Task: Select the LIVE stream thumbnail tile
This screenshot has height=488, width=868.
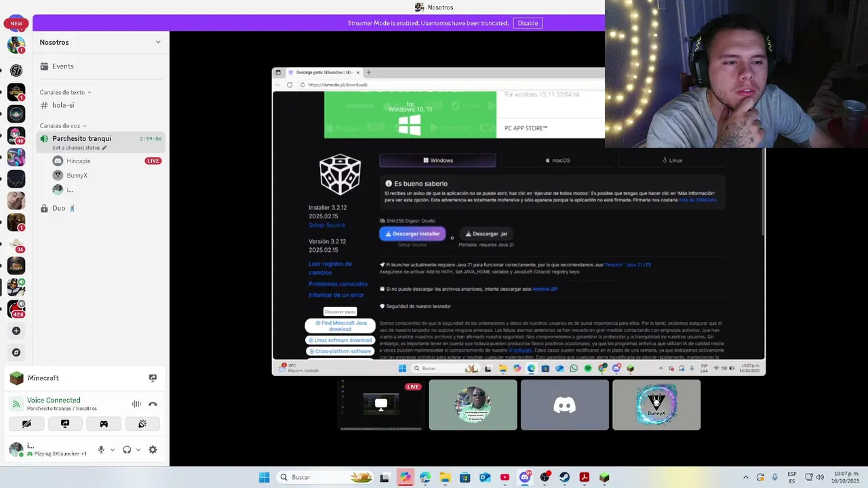Action: coord(381,405)
